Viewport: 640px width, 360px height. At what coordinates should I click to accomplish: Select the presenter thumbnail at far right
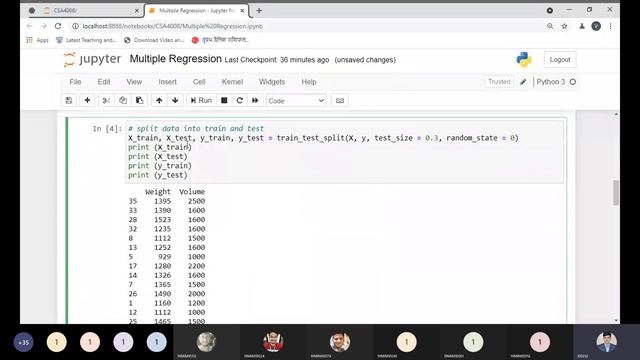[607, 342]
